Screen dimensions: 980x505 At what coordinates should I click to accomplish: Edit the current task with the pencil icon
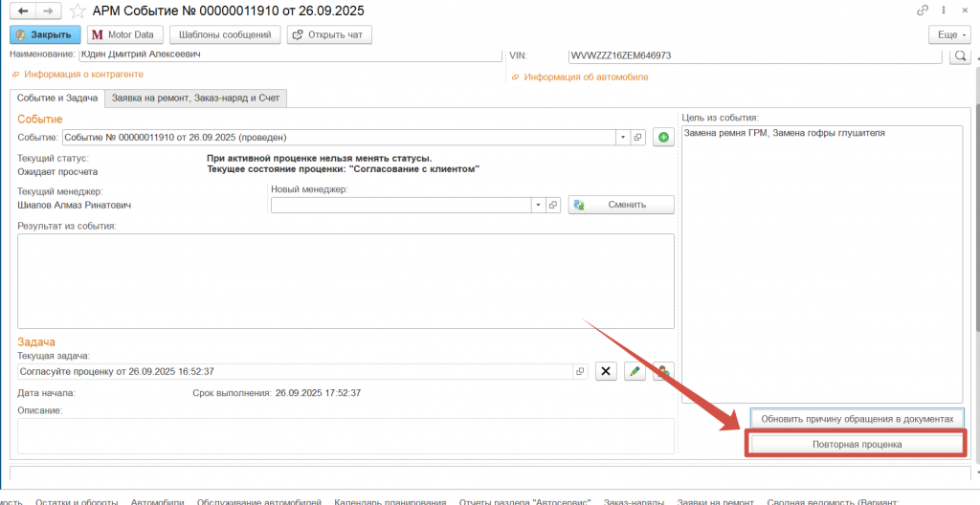pos(634,371)
